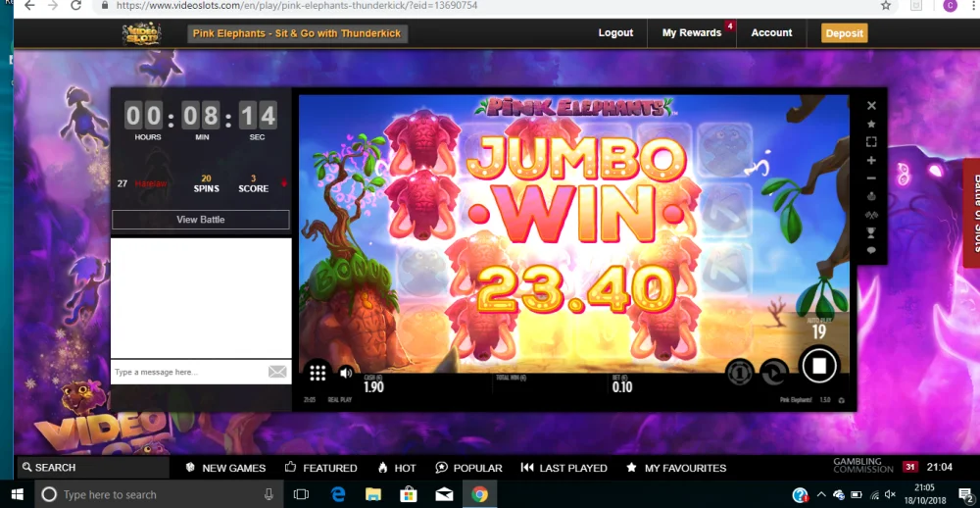Image resolution: width=980 pixels, height=508 pixels.
Task: Launch Microsoft Edge from the taskbar
Action: tap(338, 495)
